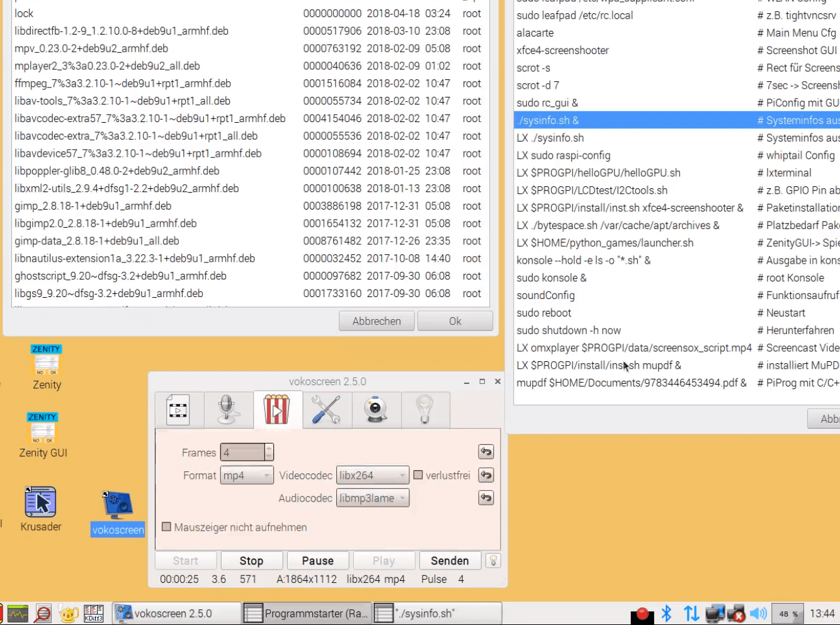Confirm the package list with Ok

(x=455, y=320)
